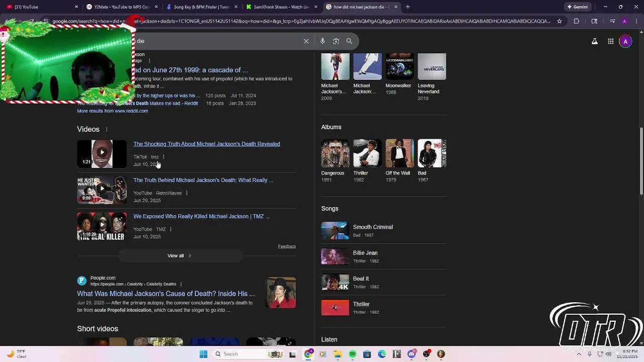Image resolution: width=644 pixels, height=362 pixels.
Task: Open FL Studio from the taskbar
Action: [441, 354]
